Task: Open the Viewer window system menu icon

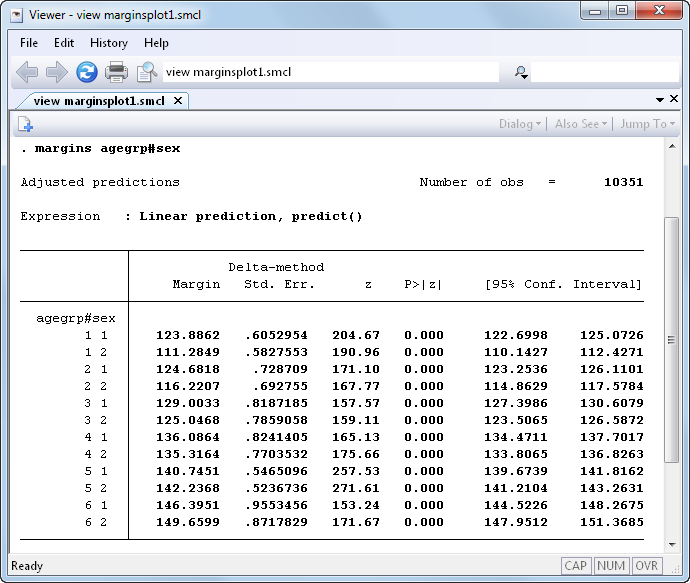Action: (x=17, y=15)
